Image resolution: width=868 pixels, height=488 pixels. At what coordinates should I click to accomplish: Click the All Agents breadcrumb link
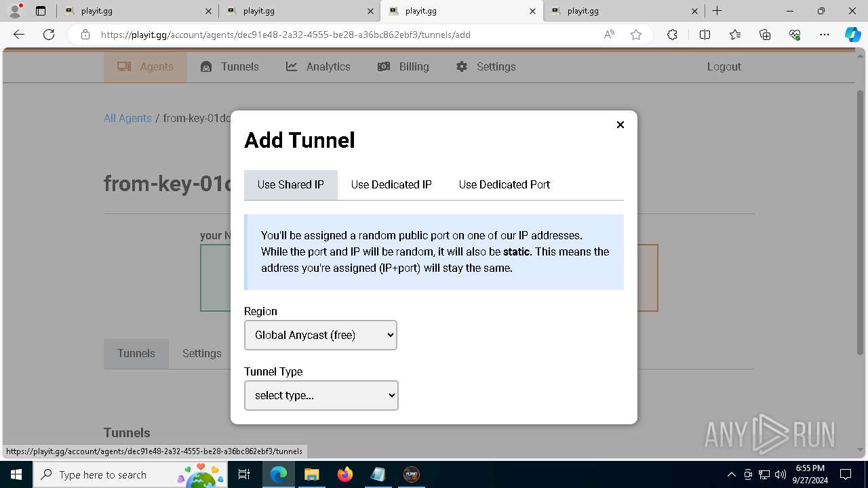[127, 118]
